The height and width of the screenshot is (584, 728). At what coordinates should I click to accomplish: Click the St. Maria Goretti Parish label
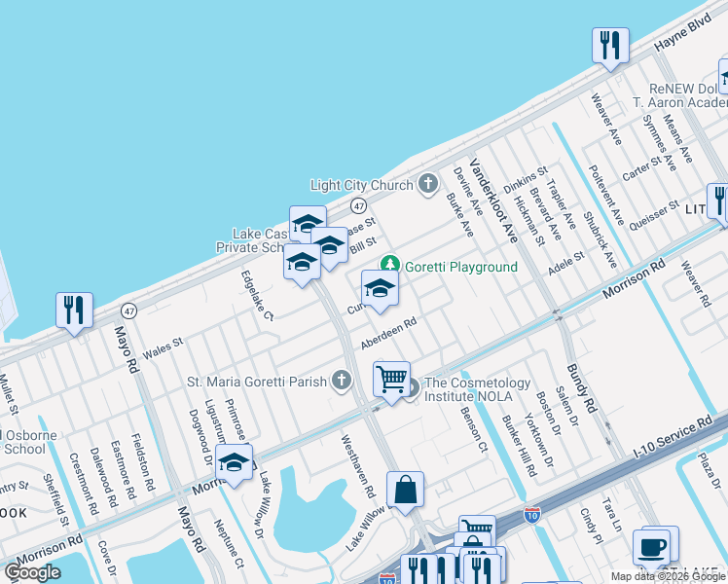[257, 383]
